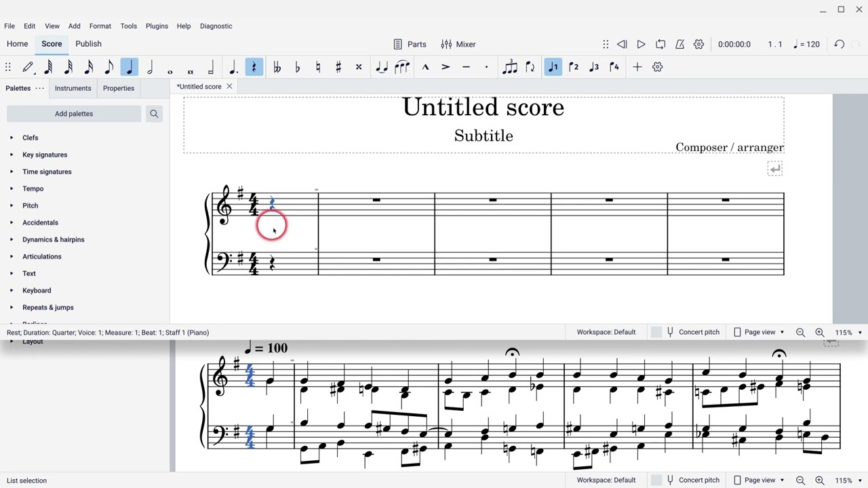This screenshot has width=868, height=488.
Task: Select longa note duration
Action: [x=211, y=67]
